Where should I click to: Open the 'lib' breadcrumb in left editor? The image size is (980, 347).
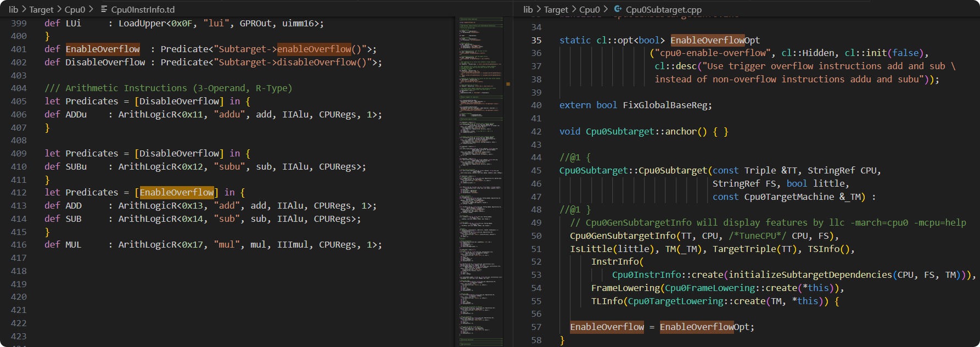(13, 9)
